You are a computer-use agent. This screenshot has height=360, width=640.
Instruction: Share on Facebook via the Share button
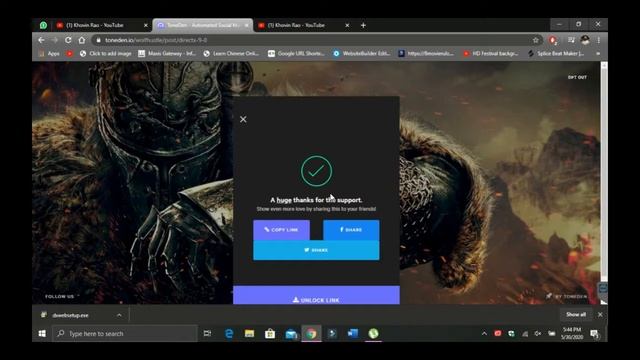(x=351, y=230)
